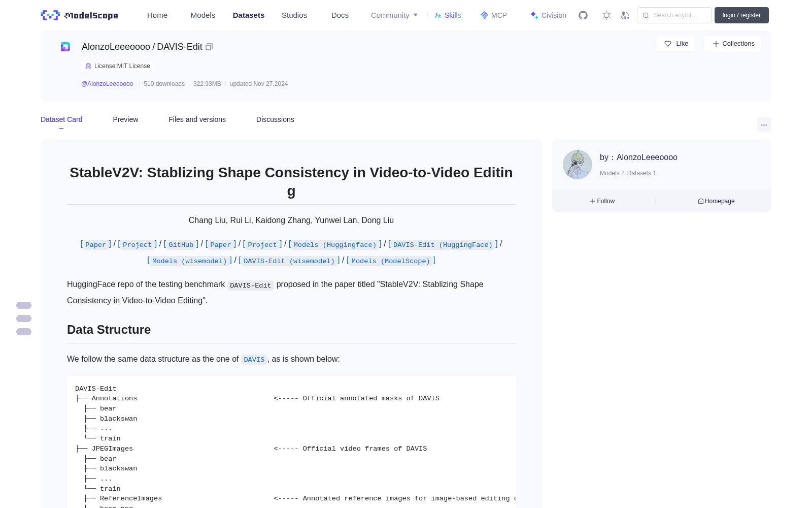The width and height of the screenshot is (812, 508).
Task: Switch language with the translate icon
Action: pyautogui.click(x=625, y=15)
